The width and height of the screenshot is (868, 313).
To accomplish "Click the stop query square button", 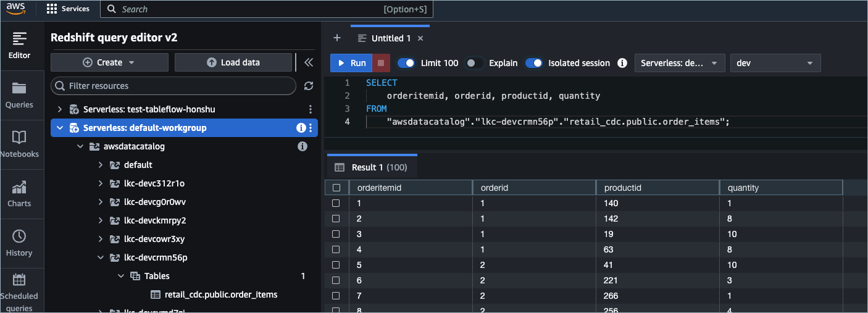I will pos(381,63).
